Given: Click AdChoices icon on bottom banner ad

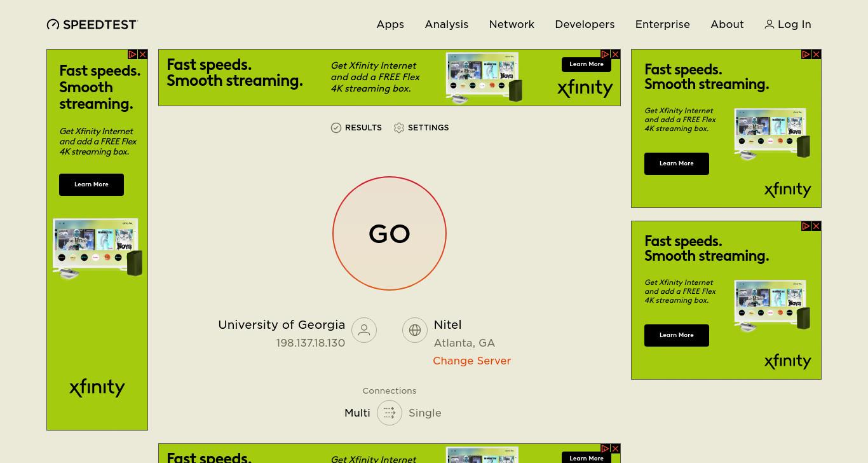Looking at the screenshot, I should [606, 449].
